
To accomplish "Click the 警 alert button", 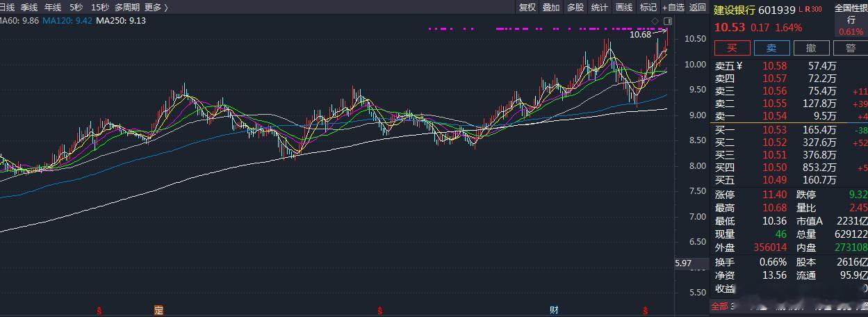I will (851, 48).
